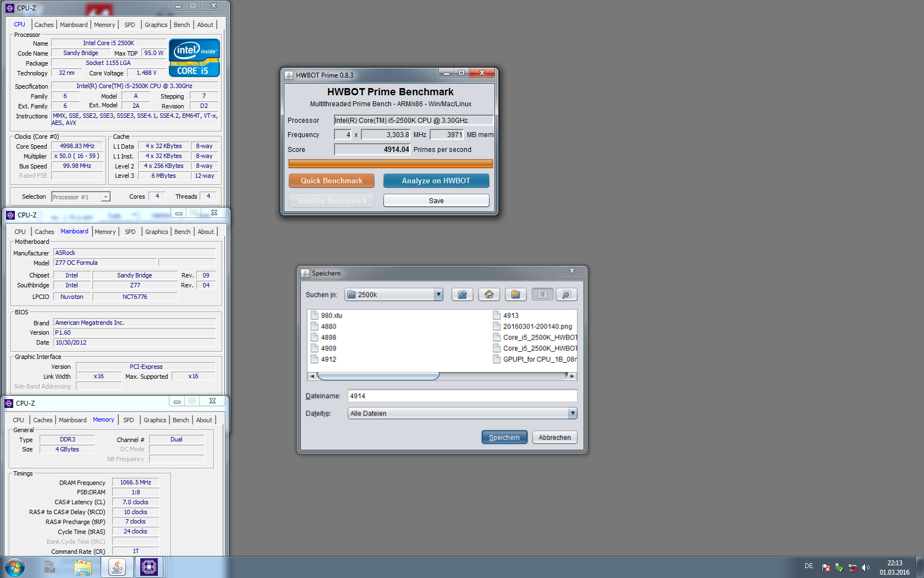Click the HWBOT Prime progress bar
924x578 pixels.
[391, 163]
